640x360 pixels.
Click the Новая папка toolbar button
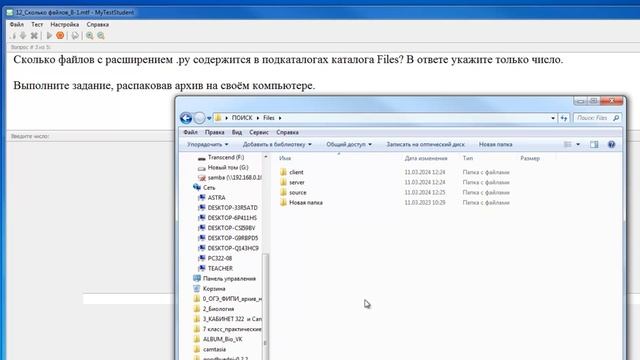point(496,144)
